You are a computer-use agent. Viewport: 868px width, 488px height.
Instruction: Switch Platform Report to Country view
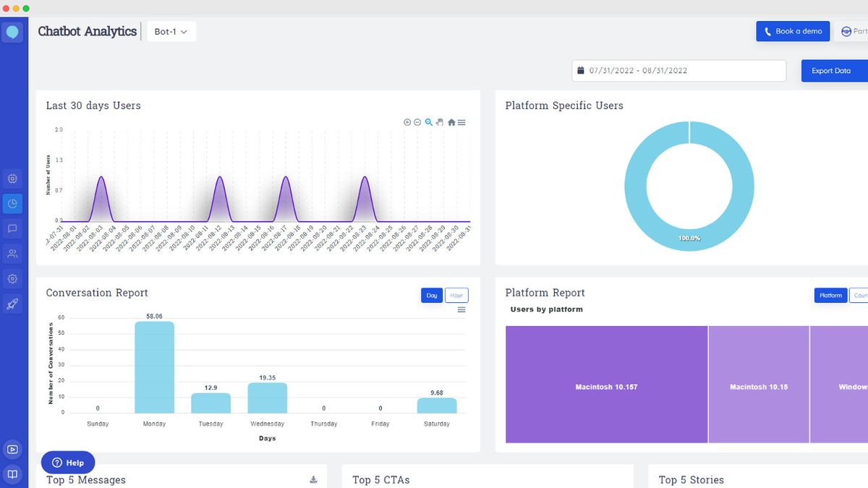pyautogui.click(x=861, y=295)
